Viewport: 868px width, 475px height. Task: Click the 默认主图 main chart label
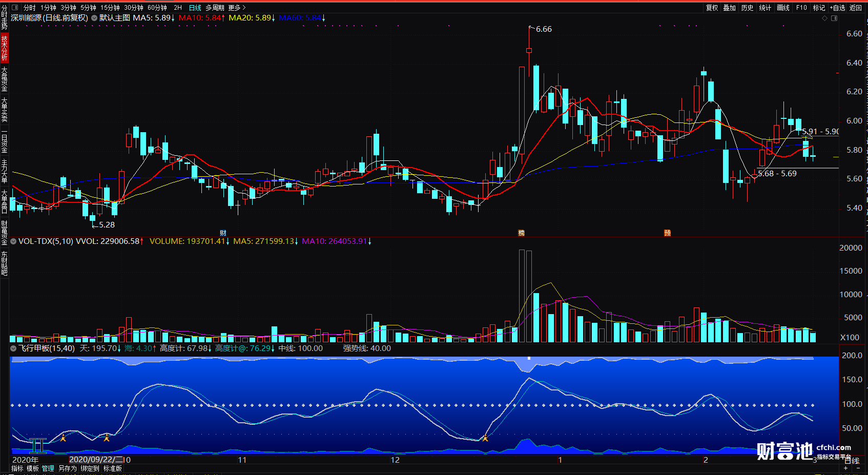115,18
